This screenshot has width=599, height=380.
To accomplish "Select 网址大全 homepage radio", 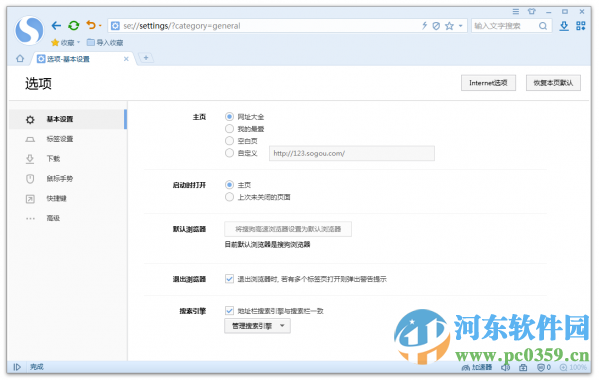I will pyautogui.click(x=229, y=116).
